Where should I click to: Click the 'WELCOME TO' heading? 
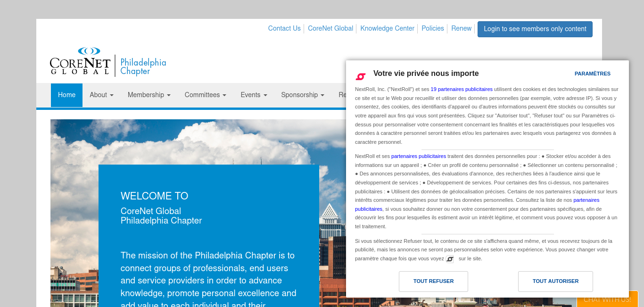click(154, 196)
